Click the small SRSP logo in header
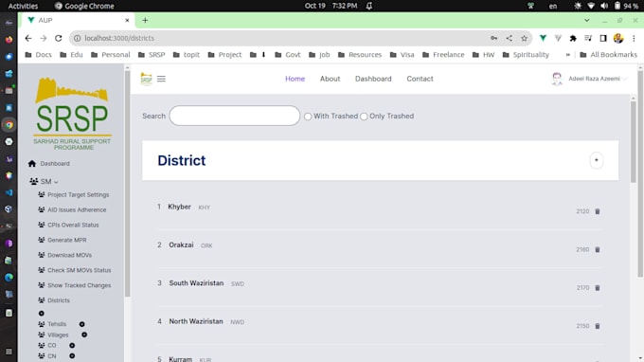 [146, 78]
